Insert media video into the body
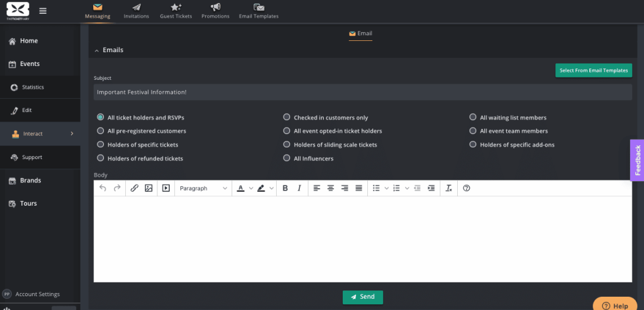The width and height of the screenshot is (644, 310). (x=166, y=188)
